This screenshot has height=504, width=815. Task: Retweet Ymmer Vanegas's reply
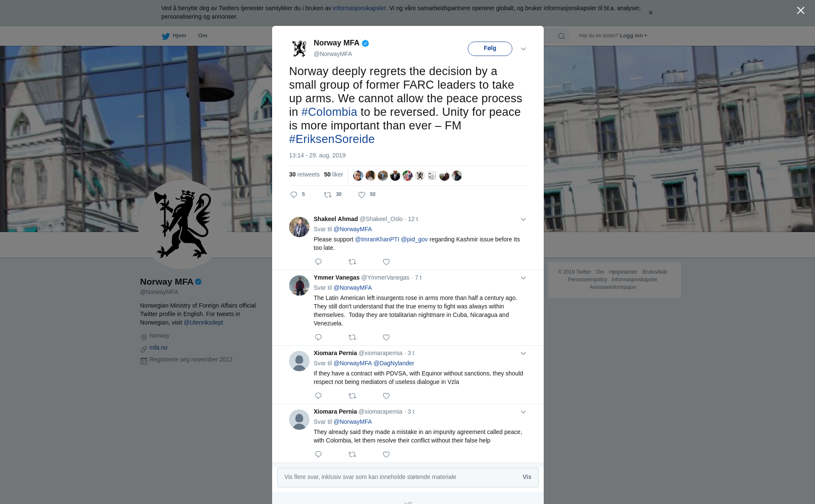point(352,337)
